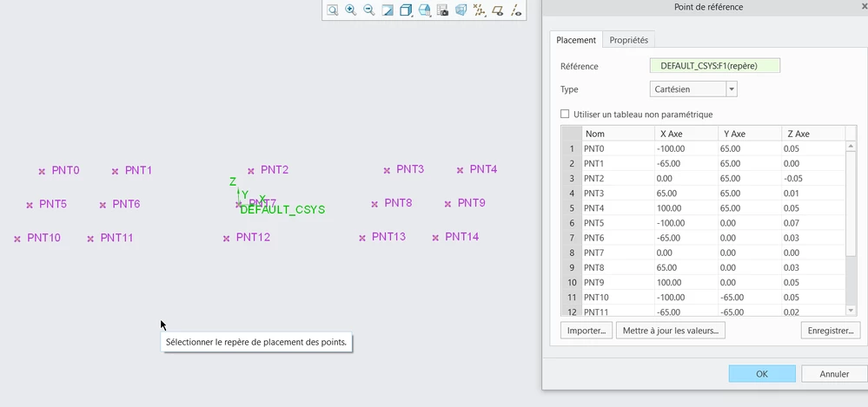Click the Enregistrer... button

tap(831, 331)
